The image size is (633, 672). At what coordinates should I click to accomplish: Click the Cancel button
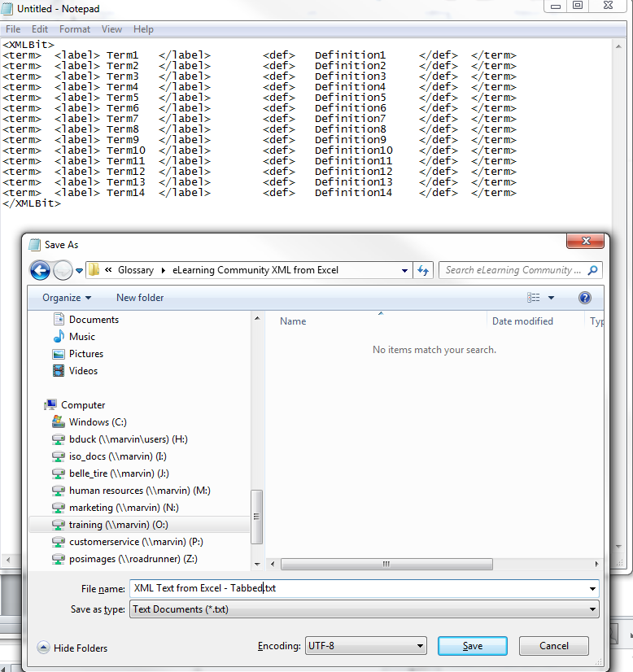(x=554, y=646)
